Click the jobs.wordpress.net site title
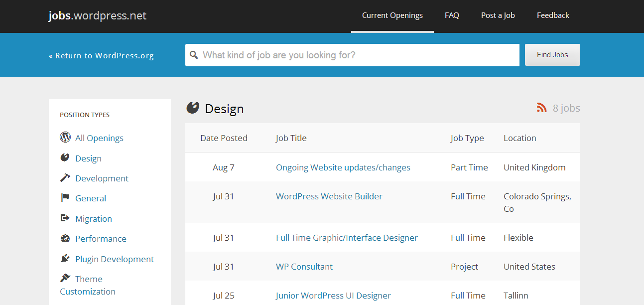The height and width of the screenshot is (305, 644). coord(98,15)
